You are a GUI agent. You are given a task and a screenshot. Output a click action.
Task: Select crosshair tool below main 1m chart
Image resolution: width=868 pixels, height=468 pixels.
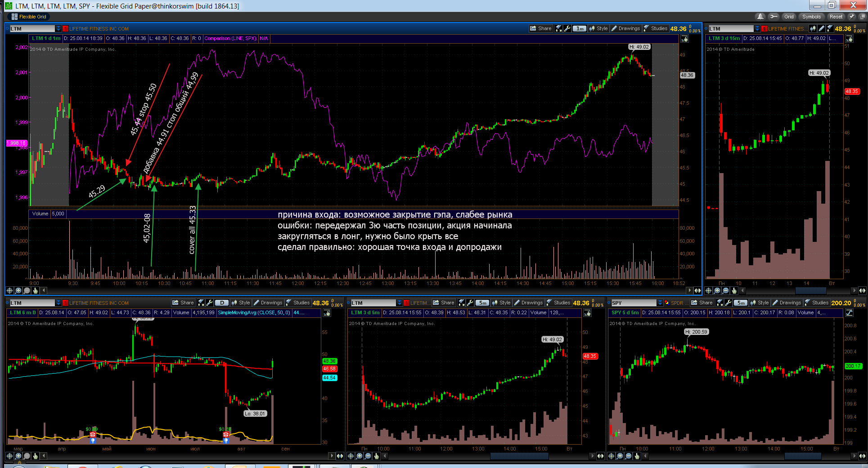tap(9, 290)
